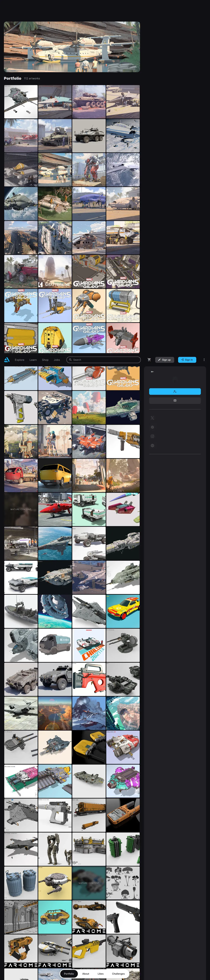Image resolution: width=210 pixels, height=980 pixels.
Task: Open the three-dot more options menu
Action: click(204, 359)
